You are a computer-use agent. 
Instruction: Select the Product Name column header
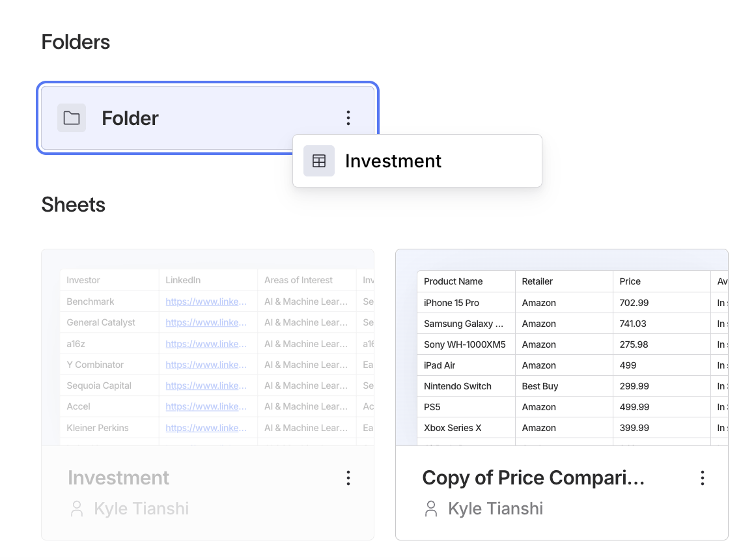453,281
